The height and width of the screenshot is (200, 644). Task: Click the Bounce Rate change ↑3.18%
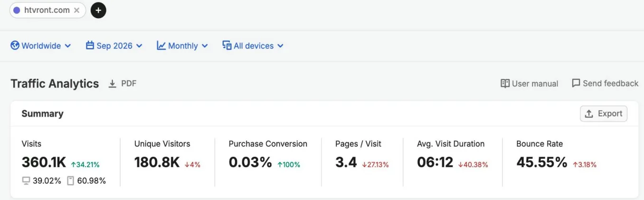pyautogui.click(x=584, y=165)
